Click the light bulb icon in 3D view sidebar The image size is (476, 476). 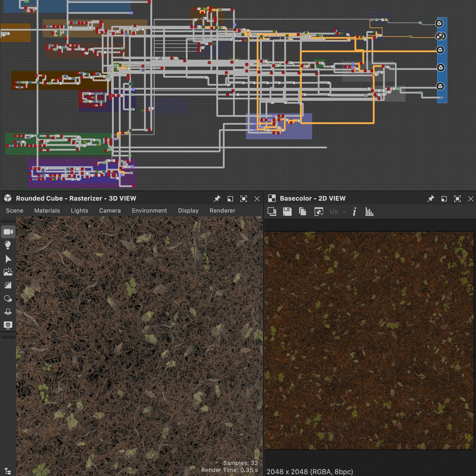(8, 245)
